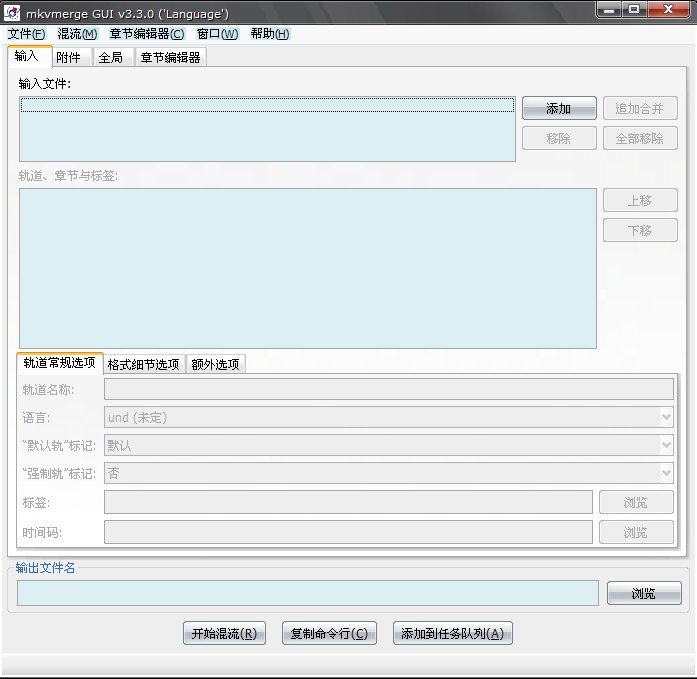The height and width of the screenshot is (679, 697).
Task: Switch to the 全局 tab
Action: [112, 57]
